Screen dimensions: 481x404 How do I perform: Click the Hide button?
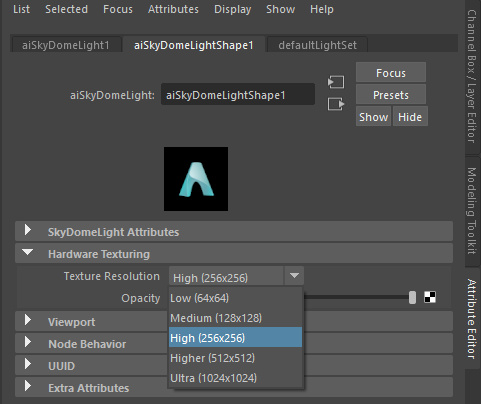(410, 117)
